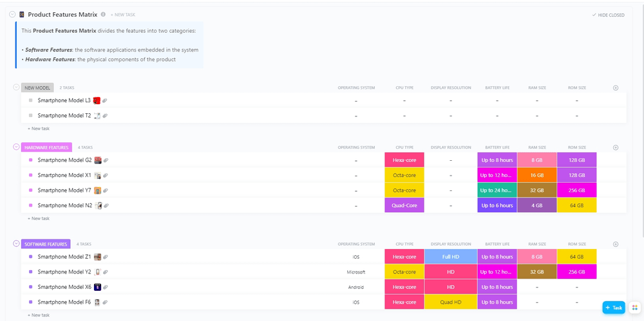This screenshot has width=644, height=321.
Task: Click the apps grid icon at bottom right
Action: click(x=636, y=307)
